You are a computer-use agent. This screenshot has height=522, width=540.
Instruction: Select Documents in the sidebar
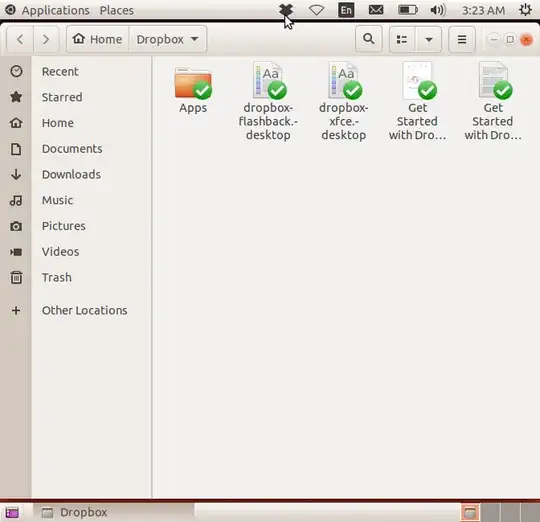76,149
